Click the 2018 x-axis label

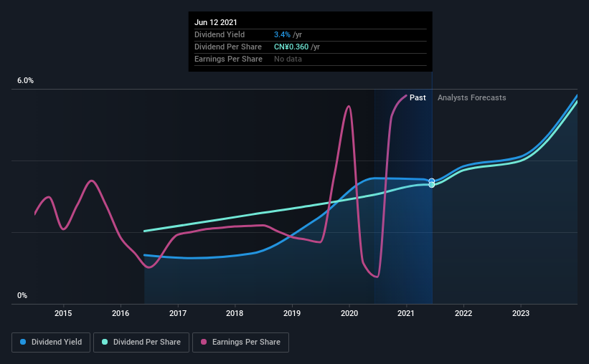(235, 313)
